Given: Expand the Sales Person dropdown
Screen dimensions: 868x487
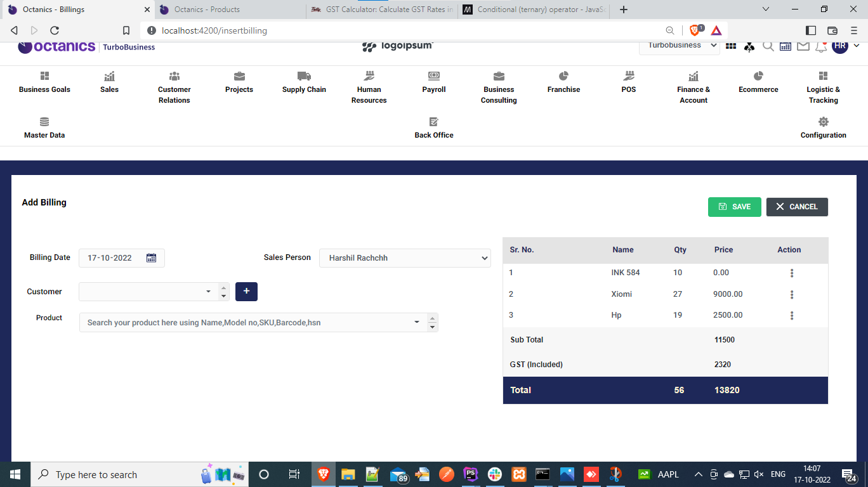Looking at the screenshot, I should pos(405,258).
